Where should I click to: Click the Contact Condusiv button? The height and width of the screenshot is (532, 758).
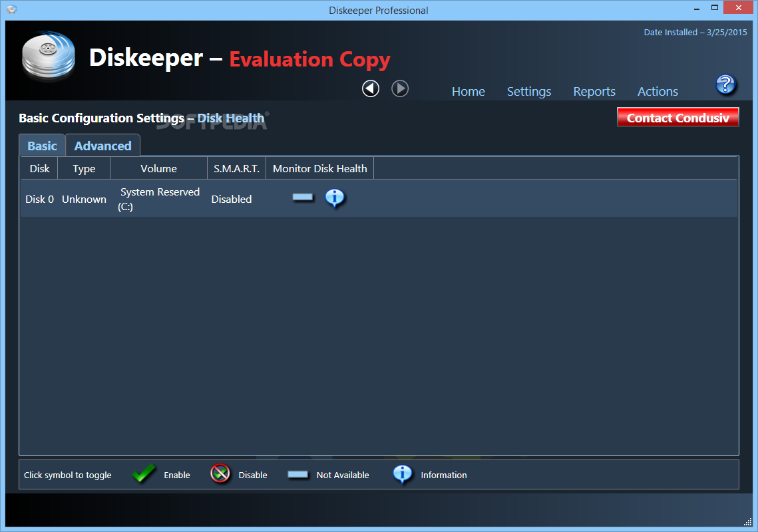pyautogui.click(x=677, y=118)
